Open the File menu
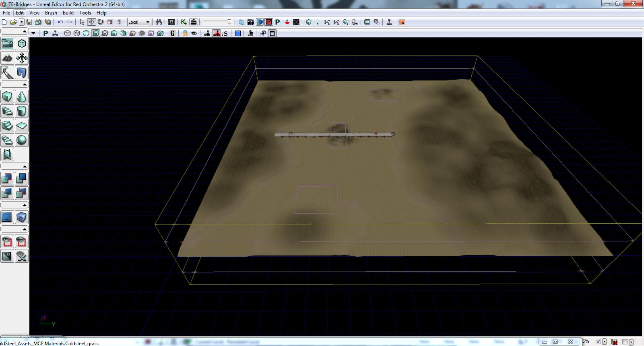 coord(6,13)
